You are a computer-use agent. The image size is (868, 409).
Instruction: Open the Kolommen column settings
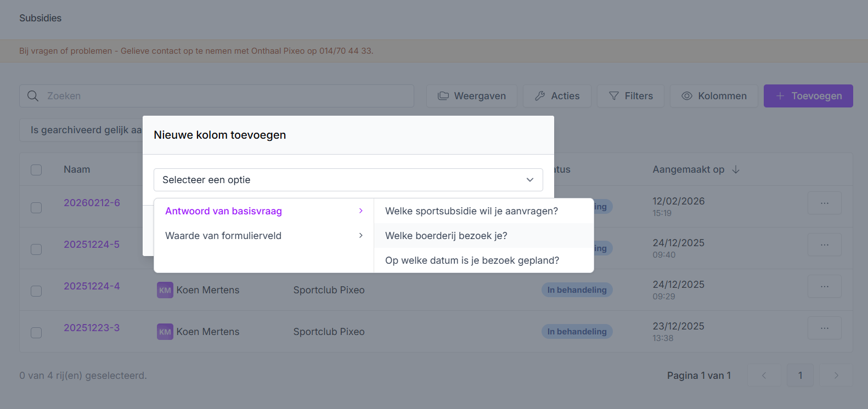(x=714, y=96)
